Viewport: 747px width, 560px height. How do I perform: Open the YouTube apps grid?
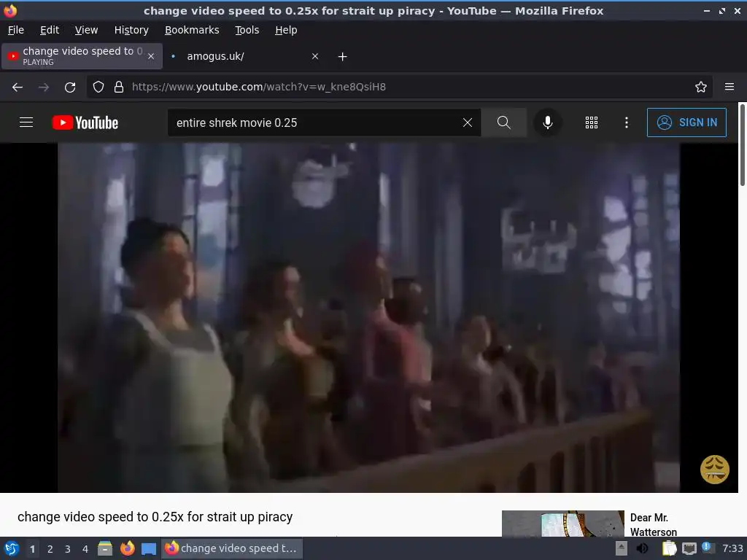coord(591,122)
